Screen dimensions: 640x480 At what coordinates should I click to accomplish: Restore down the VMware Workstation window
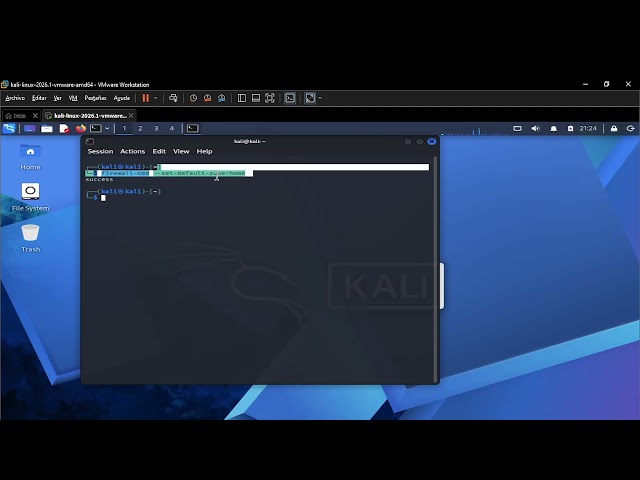(x=607, y=84)
